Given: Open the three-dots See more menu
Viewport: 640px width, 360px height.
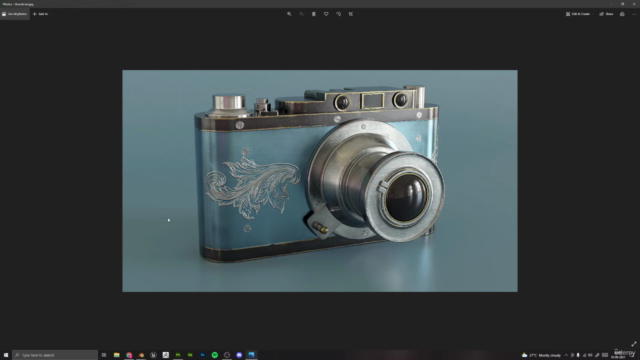Looking at the screenshot, I should pyautogui.click(x=634, y=14).
